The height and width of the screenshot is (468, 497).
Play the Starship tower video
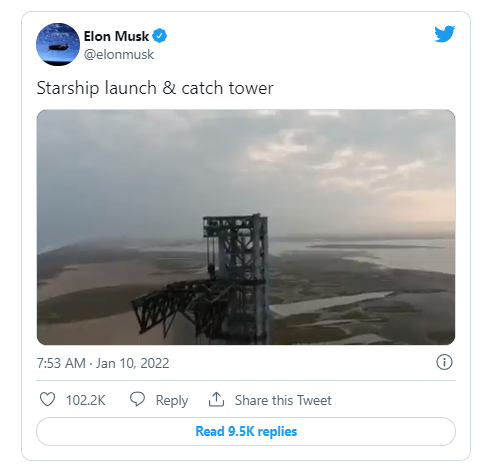[246, 227]
